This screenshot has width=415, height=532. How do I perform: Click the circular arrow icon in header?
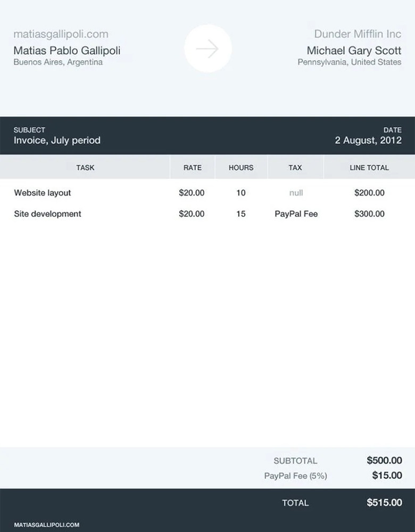click(x=207, y=49)
